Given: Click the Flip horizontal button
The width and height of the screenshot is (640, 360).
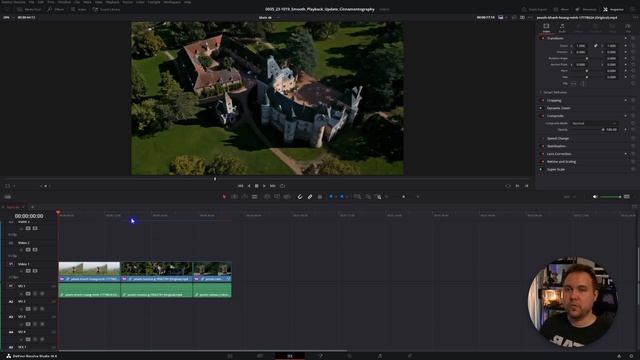Looking at the screenshot, I should [573, 84].
